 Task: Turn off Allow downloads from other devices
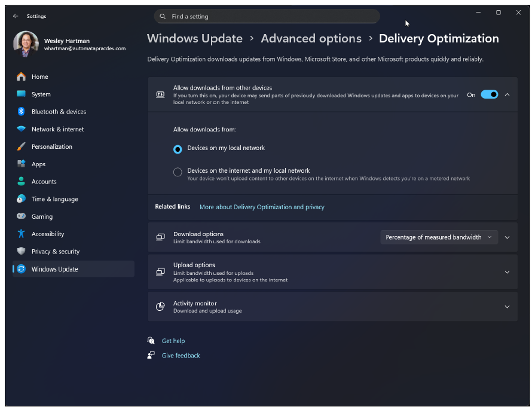pos(489,94)
